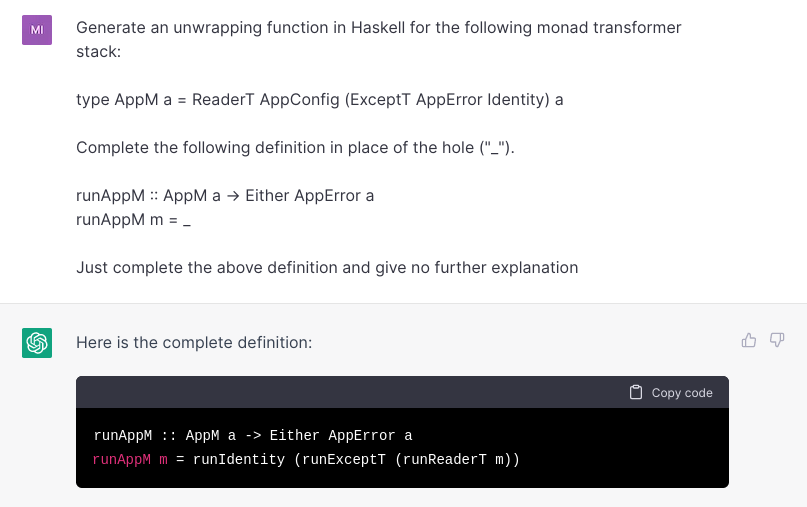Click the clipboard icon in the code header
Viewport: 807px width, 507px height.
tap(636, 393)
